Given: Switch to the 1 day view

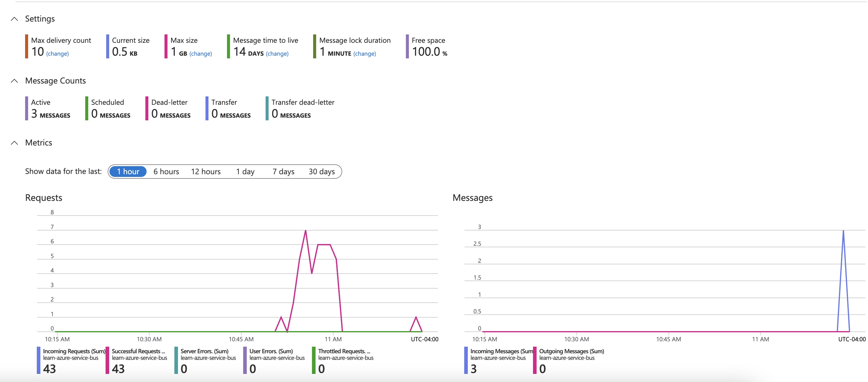Looking at the screenshot, I should (x=245, y=171).
